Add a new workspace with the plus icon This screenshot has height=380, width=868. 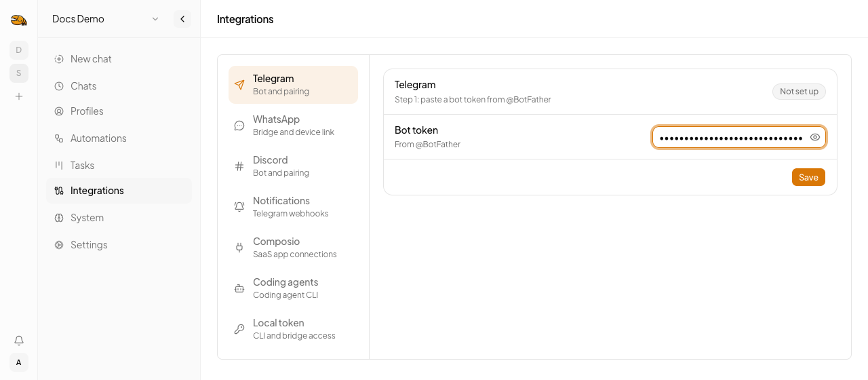click(x=19, y=96)
